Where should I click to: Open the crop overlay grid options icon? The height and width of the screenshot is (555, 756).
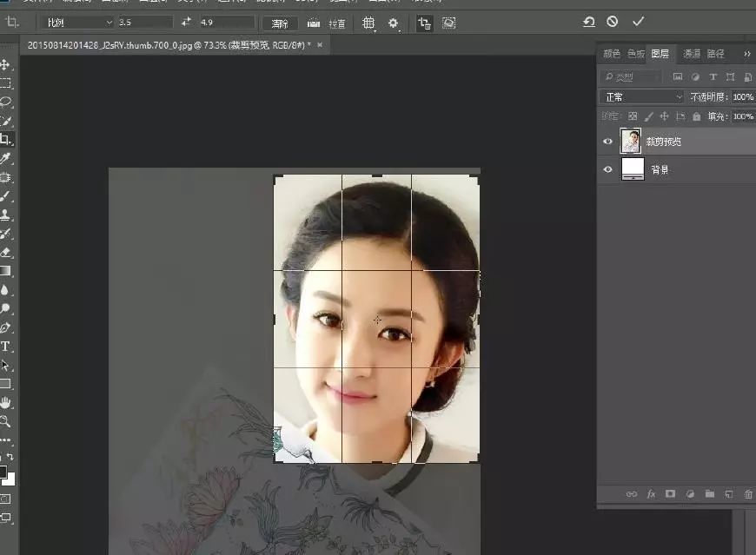pyautogui.click(x=368, y=23)
